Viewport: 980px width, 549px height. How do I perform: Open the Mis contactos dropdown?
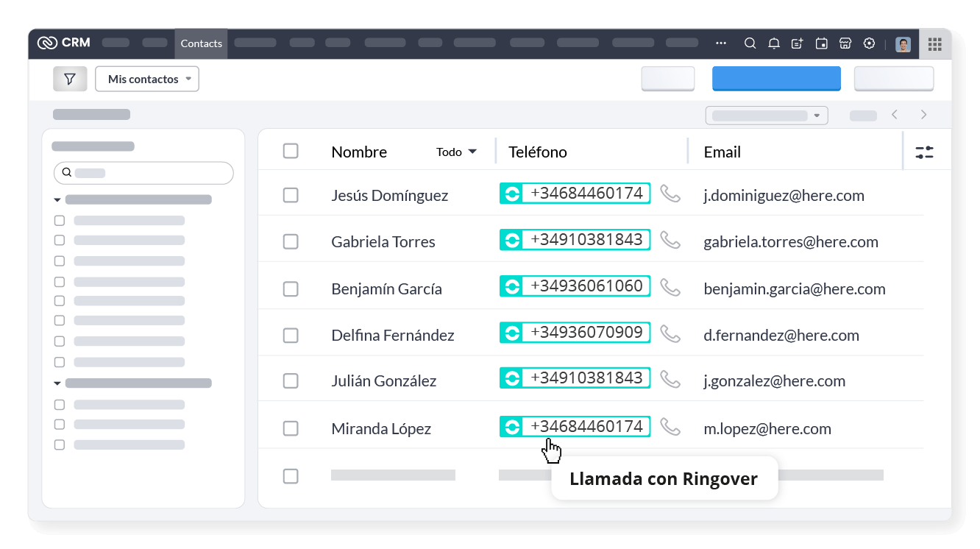point(146,78)
